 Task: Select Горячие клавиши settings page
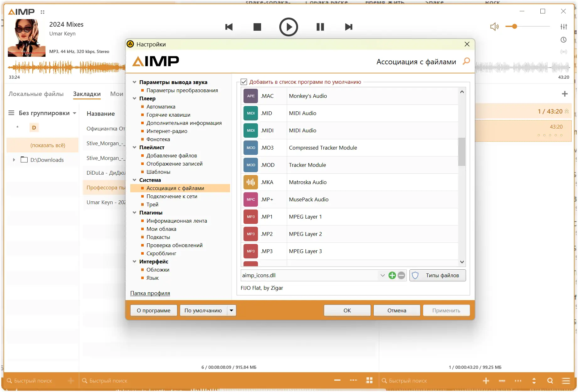(x=169, y=115)
